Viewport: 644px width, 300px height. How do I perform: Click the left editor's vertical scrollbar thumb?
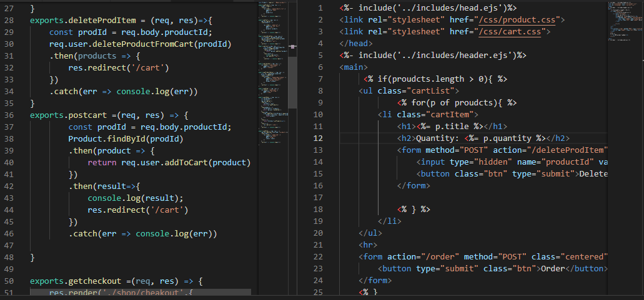click(x=292, y=82)
